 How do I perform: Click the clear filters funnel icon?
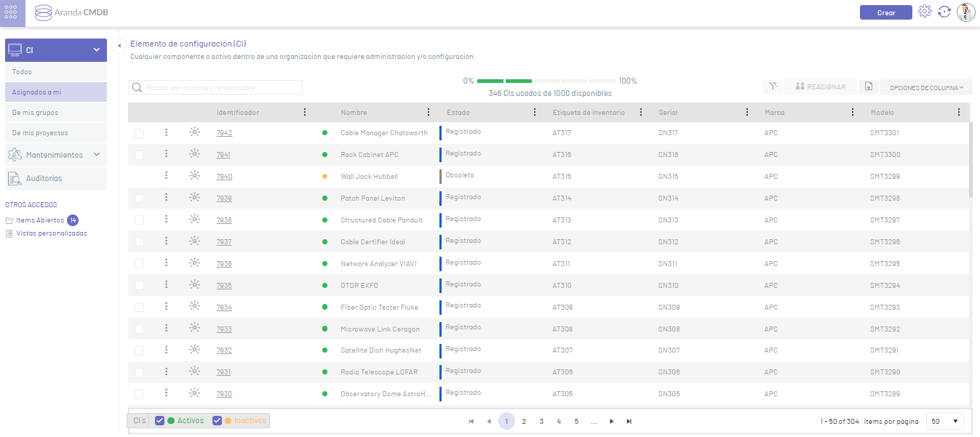tap(773, 87)
